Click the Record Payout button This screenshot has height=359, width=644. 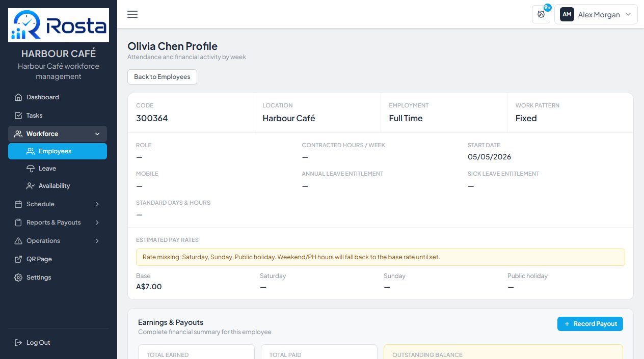(590, 324)
